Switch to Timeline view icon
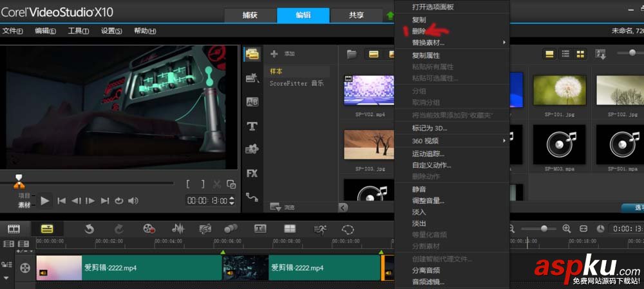 [x=46, y=229]
